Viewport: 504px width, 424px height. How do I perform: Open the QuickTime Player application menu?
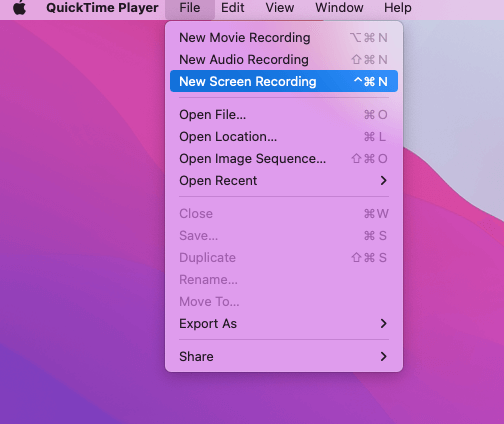click(102, 8)
